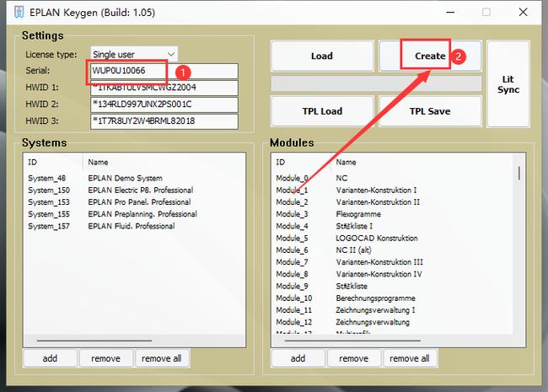Select Module_12 Zeichnungsverwaltung row
This screenshot has width=548, height=392.
click(x=392, y=322)
